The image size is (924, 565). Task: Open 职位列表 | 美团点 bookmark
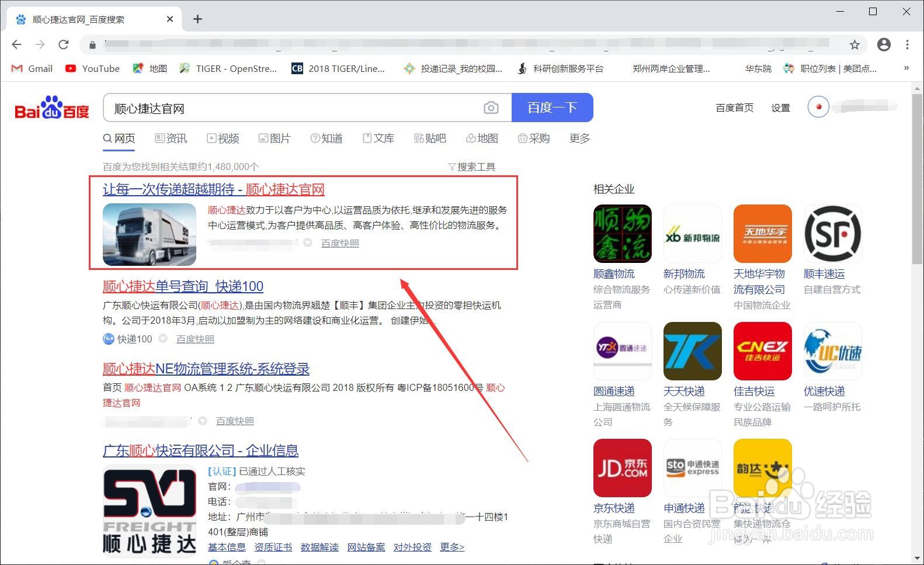point(830,68)
